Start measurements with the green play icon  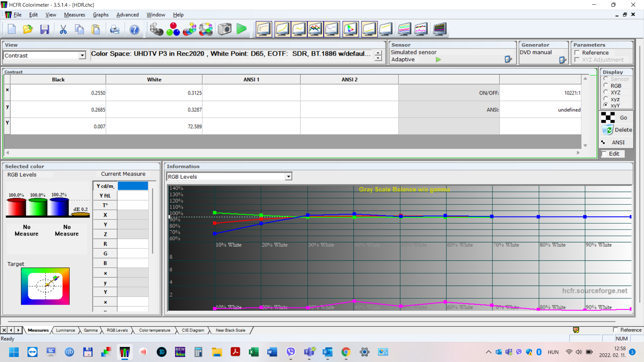241,29
